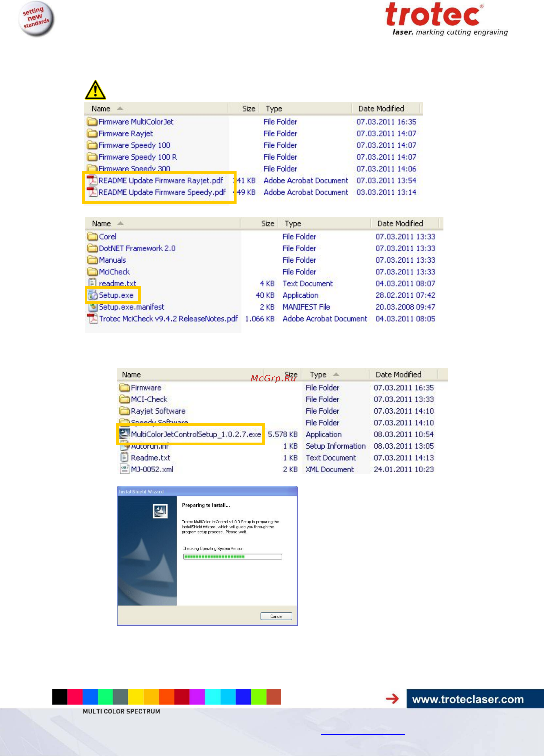Screen dimensions: 544x756
Task: Select the purple color swatch in spectrum
Action: pos(197,697)
